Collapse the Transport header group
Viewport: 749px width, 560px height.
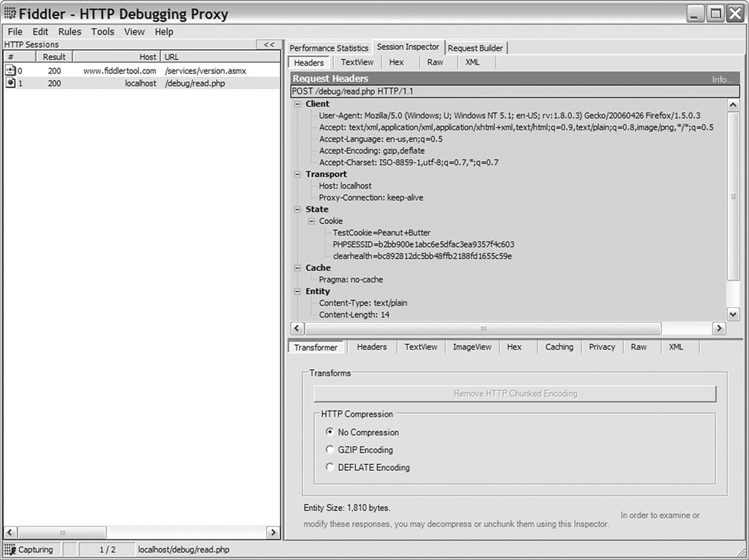click(298, 174)
